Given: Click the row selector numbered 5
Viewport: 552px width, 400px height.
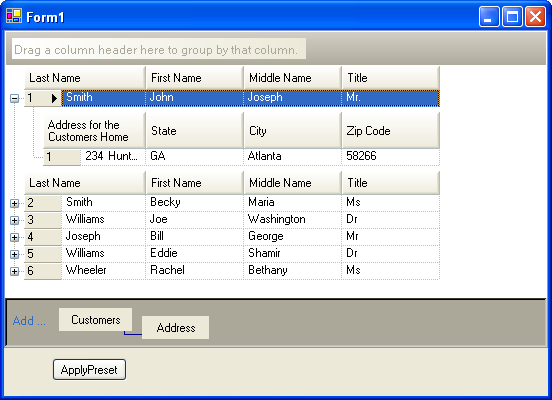Looking at the screenshot, I should (43, 254).
